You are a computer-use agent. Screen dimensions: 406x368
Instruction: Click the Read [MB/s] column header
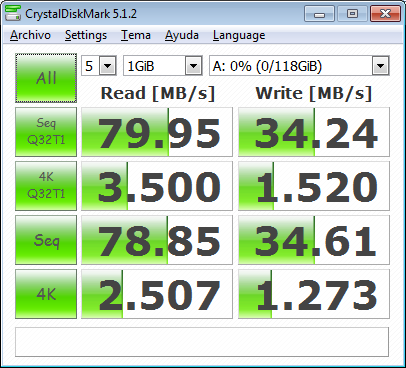158,93
